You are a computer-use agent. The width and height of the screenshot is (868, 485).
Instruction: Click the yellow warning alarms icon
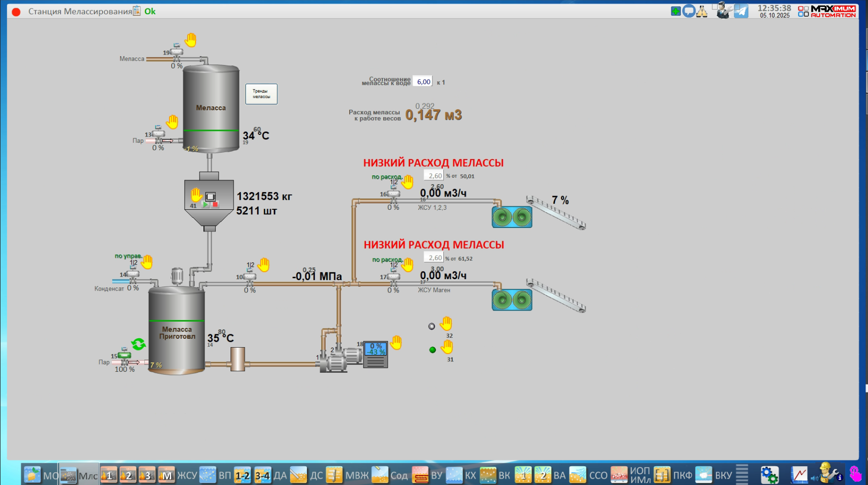pyautogui.click(x=702, y=11)
